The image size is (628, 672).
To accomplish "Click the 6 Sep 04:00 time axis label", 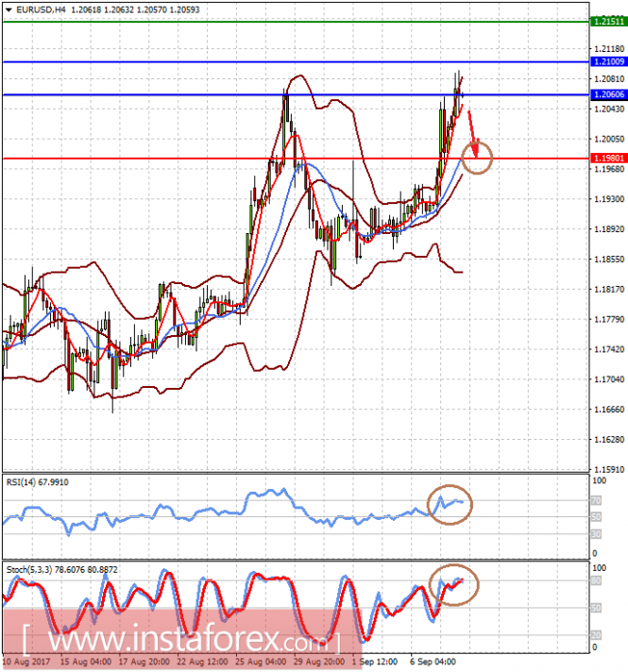I will [433, 662].
